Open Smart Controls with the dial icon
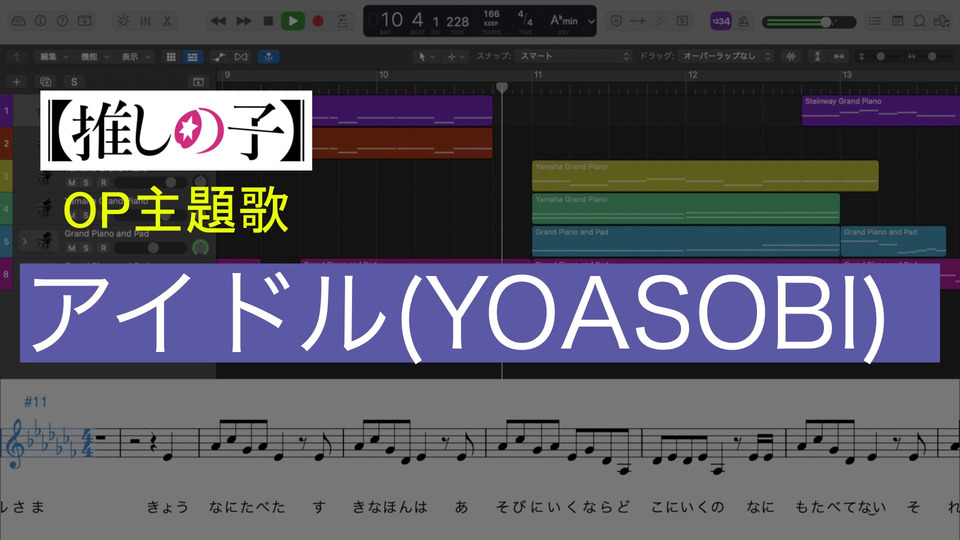 (x=123, y=21)
